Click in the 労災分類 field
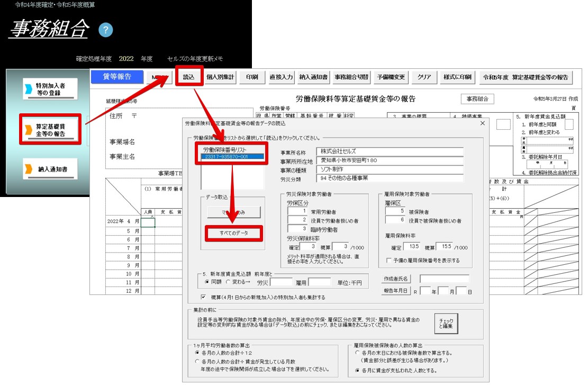 (x=390, y=178)
